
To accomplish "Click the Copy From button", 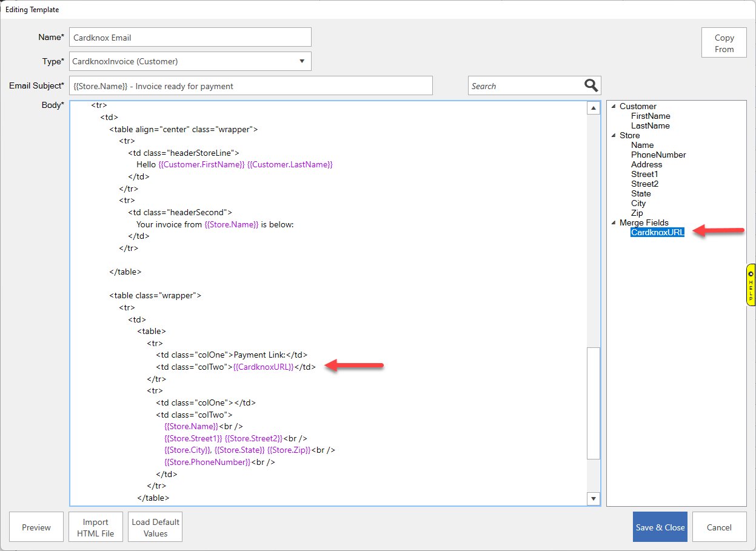I will [724, 43].
